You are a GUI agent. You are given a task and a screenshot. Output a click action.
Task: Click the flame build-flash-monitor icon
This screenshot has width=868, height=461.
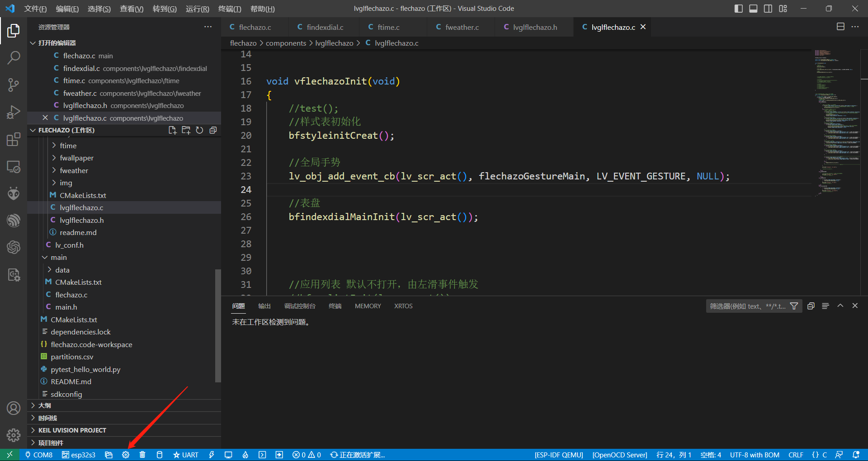point(245,455)
